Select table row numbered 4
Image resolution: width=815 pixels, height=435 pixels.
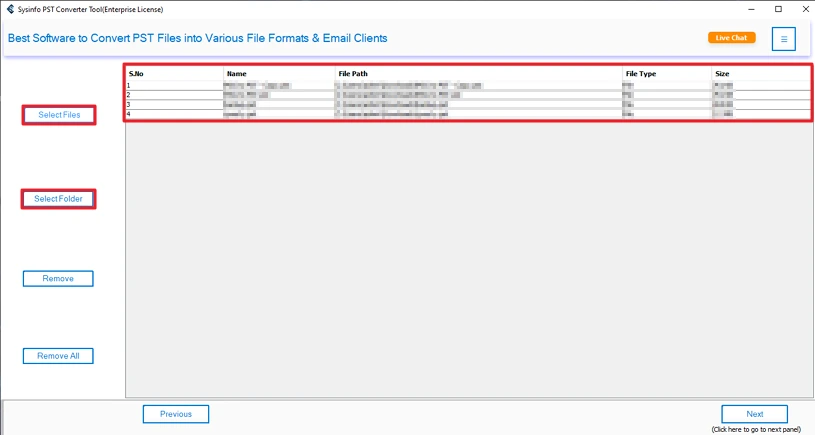[x=468, y=114]
